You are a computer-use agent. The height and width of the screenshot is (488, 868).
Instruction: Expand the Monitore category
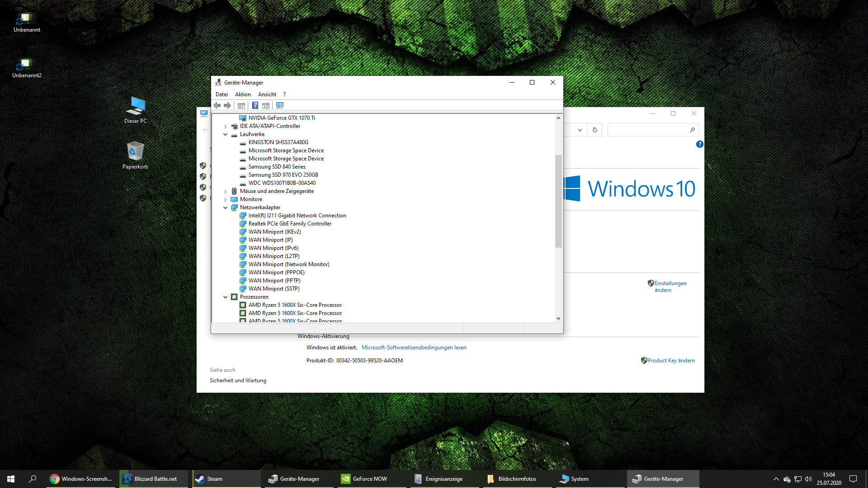pos(225,199)
